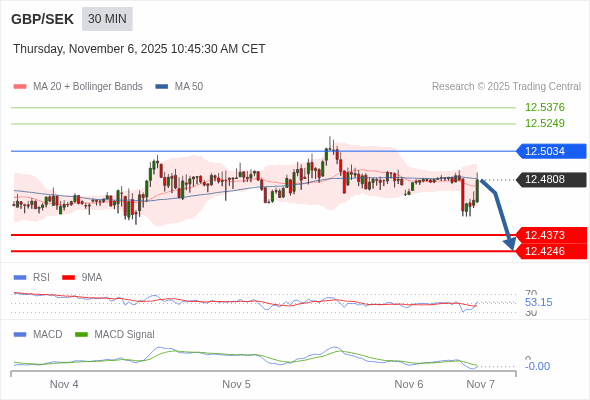
Task: Click the Nov 7 date axis label
Action: click(481, 384)
